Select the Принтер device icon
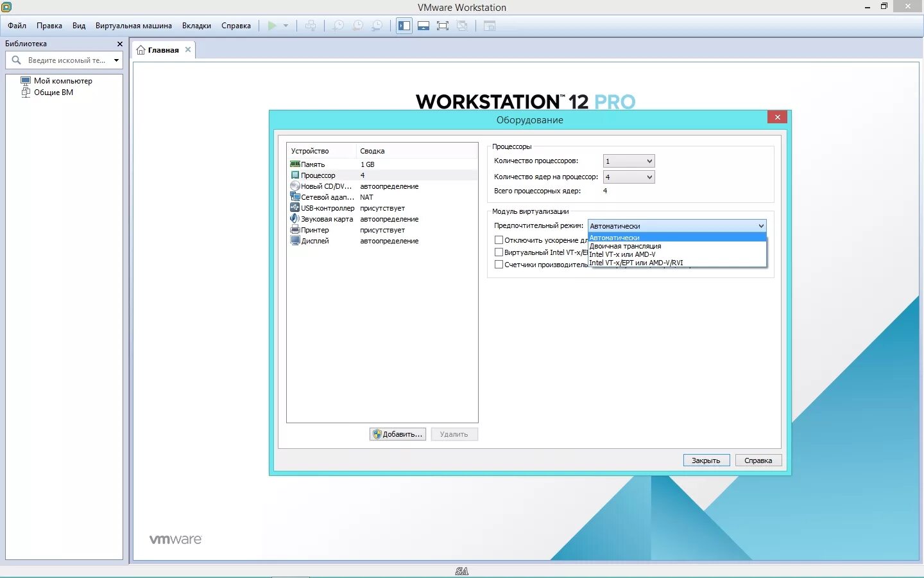The width and height of the screenshot is (924, 578). coord(295,230)
